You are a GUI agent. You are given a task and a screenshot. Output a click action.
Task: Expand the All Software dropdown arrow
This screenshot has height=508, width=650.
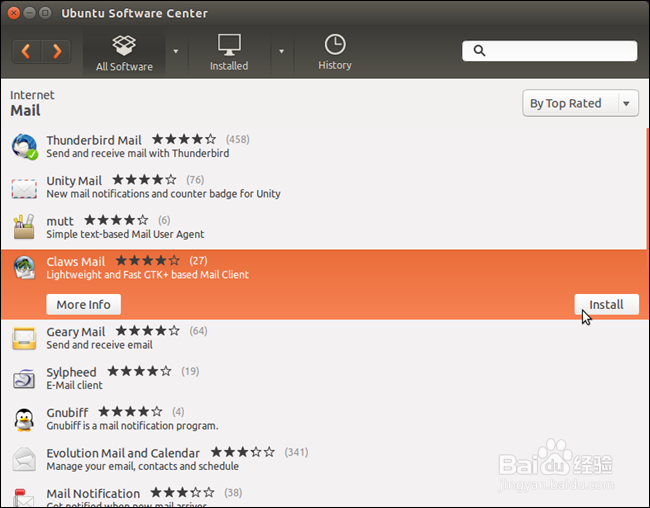[x=176, y=51]
